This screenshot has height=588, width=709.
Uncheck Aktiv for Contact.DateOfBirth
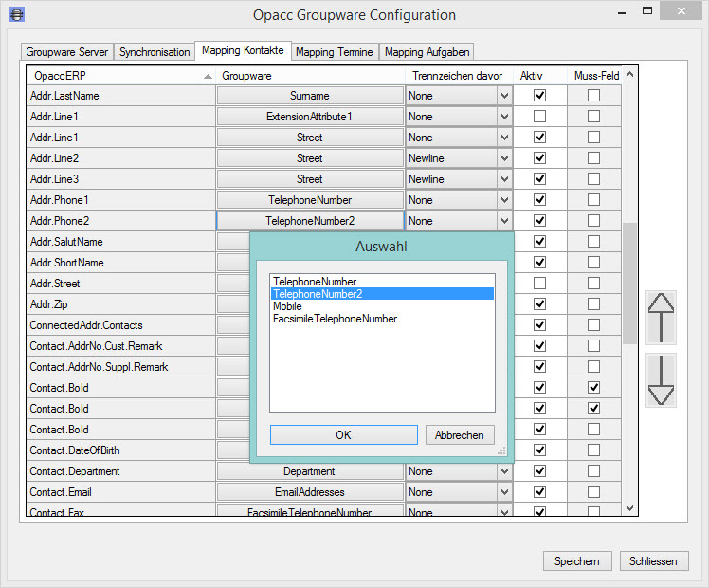pyautogui.click(x=539, y=450)
